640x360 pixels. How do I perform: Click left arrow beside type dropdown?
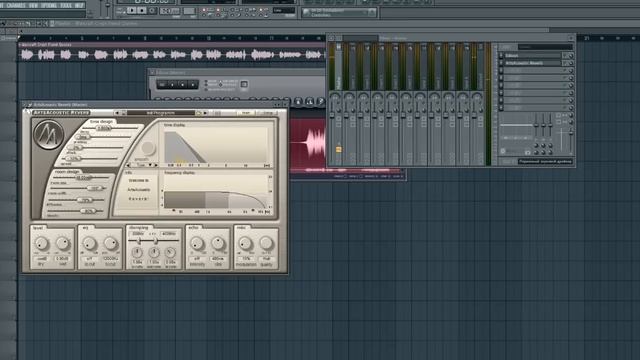click(x=129, y=165)
